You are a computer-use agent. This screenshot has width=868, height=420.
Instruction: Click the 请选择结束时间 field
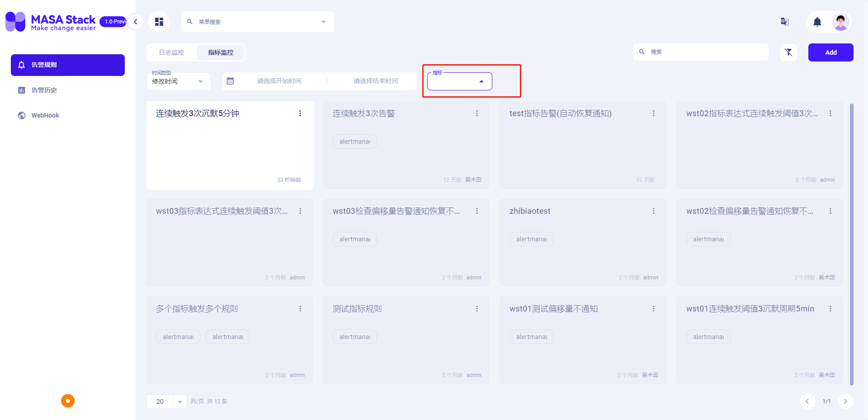(376, 81)
